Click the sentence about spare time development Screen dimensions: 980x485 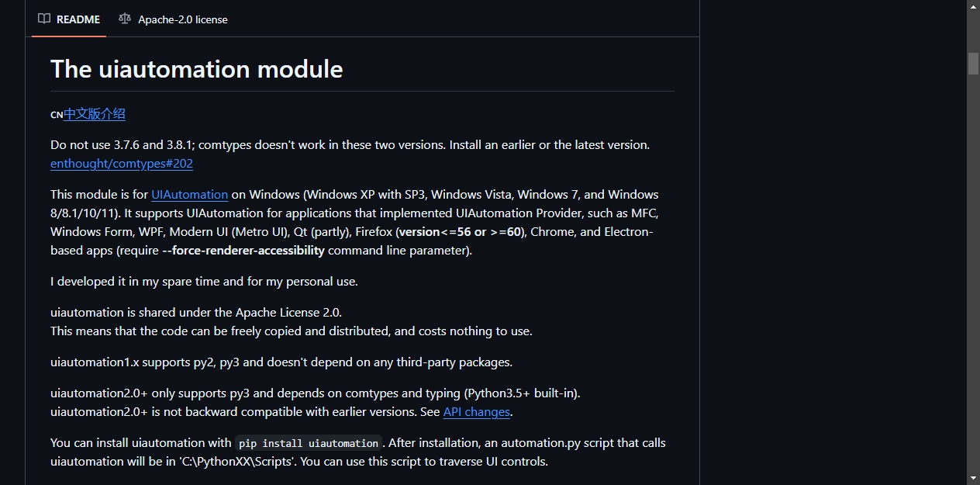tap(204, 282)
